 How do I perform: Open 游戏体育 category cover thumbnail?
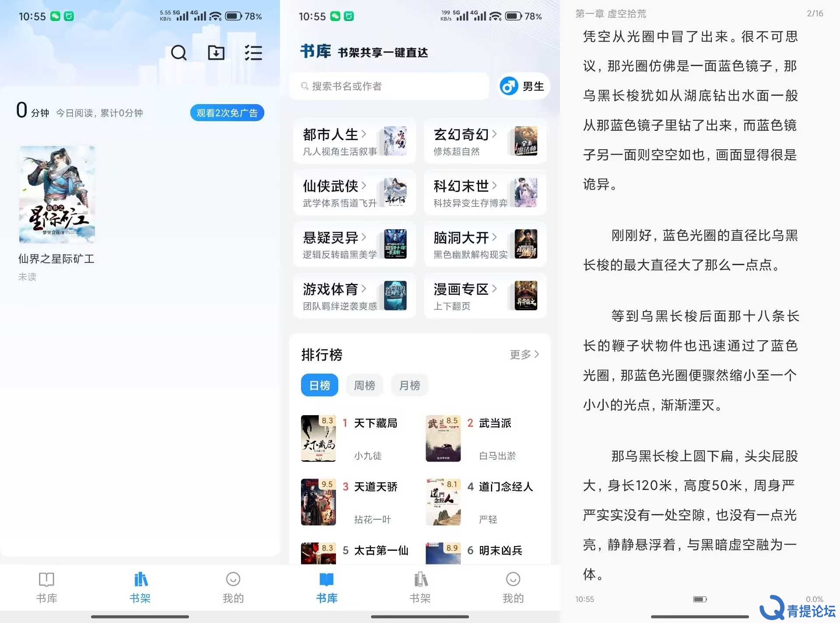pos(395,296)
